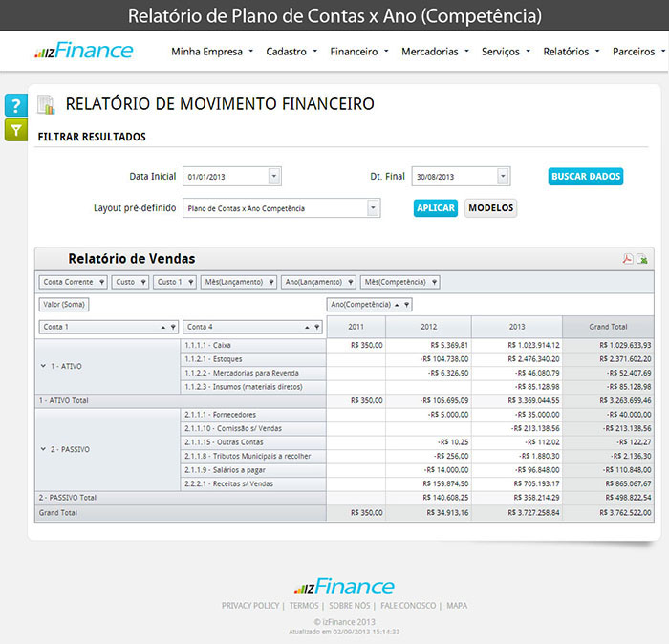Image resolution: width=669 pixels, height=644 pixels.
Task: Click the MODELOS button
Action: pyautogui.click(x=490, y=208)
